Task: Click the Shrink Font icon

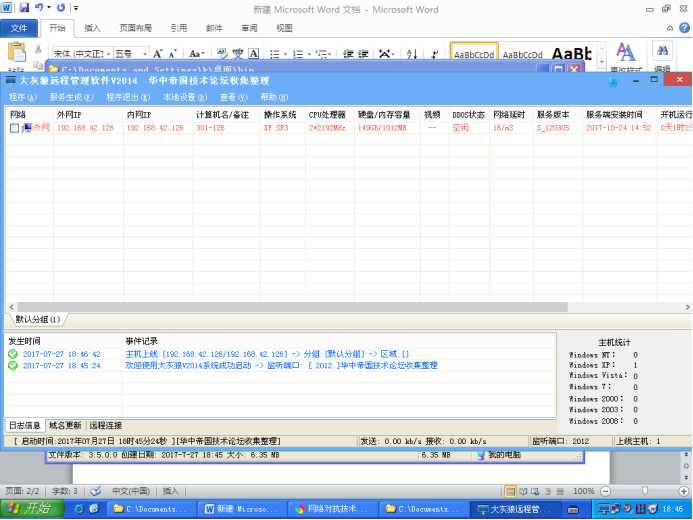Action: click(173, 54)
